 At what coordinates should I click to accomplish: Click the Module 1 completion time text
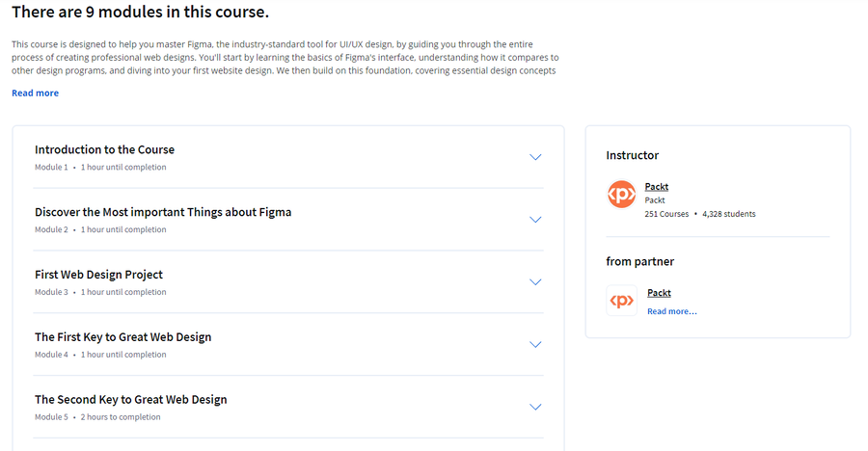point(123,167)
